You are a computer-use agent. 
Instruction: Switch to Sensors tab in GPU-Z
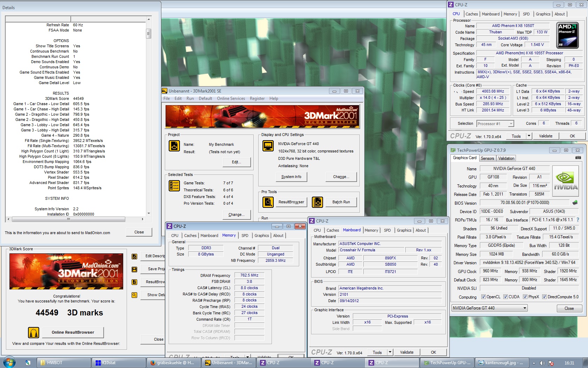(x=487, y=158)
